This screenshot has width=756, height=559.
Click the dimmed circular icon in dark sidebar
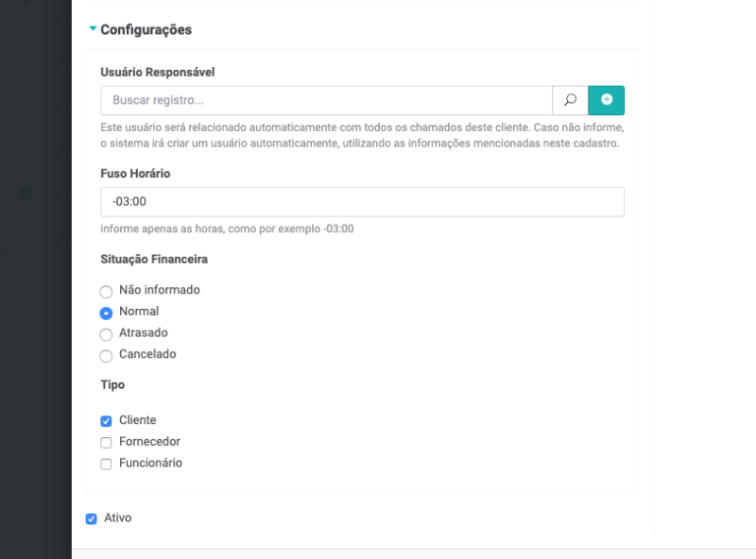coord(26,194)
